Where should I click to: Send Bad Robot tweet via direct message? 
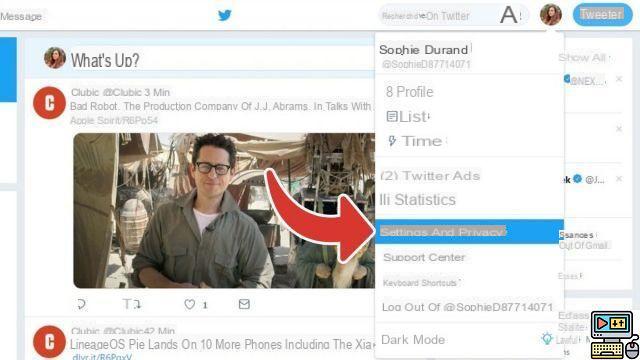244,304
